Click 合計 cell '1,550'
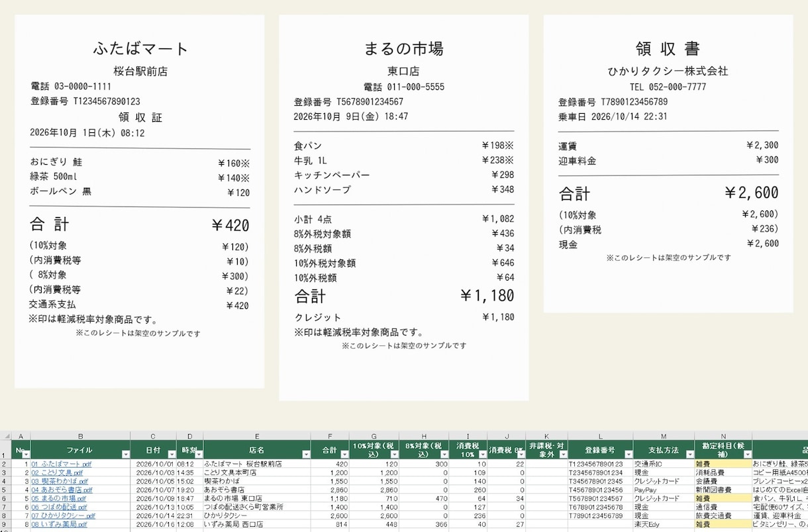Screen dimensions: 808x532 click(x=330, y=482)
